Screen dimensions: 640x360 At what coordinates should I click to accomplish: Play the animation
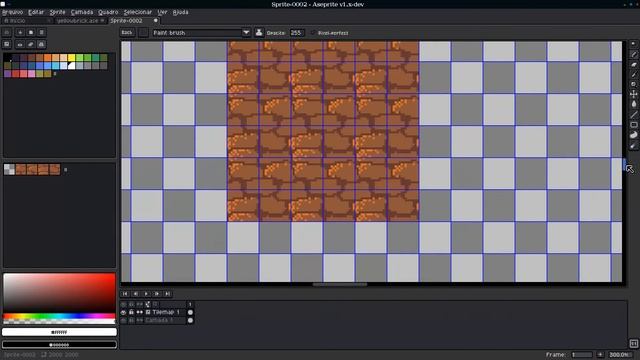click(x=146, y=294)
